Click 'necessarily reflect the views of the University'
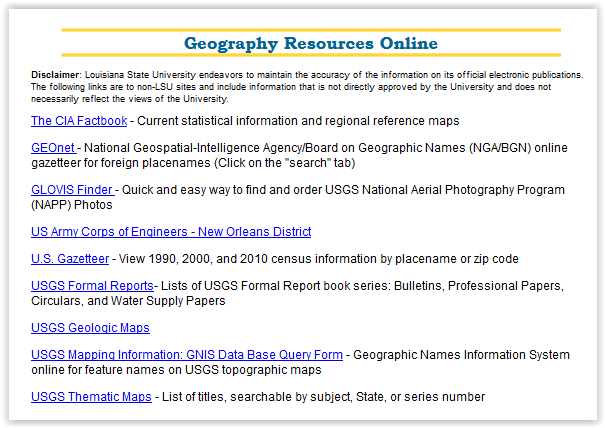The width and height of the screenshot is (605, 428). click(130, 99)
